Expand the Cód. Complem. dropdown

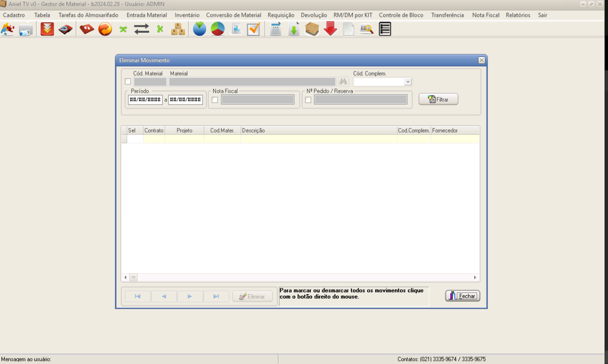[x=408, y=82]
